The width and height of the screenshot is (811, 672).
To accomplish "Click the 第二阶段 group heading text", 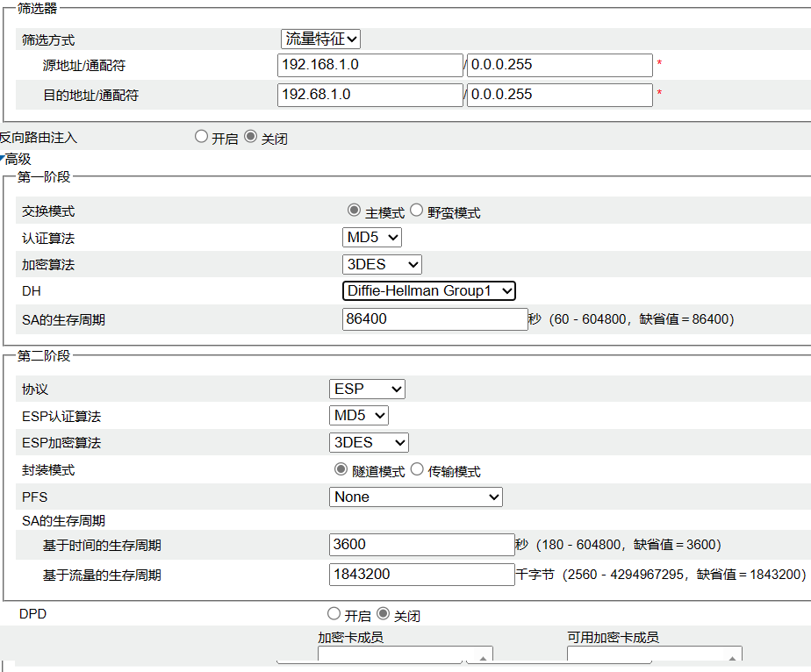I will coord(44,355).
